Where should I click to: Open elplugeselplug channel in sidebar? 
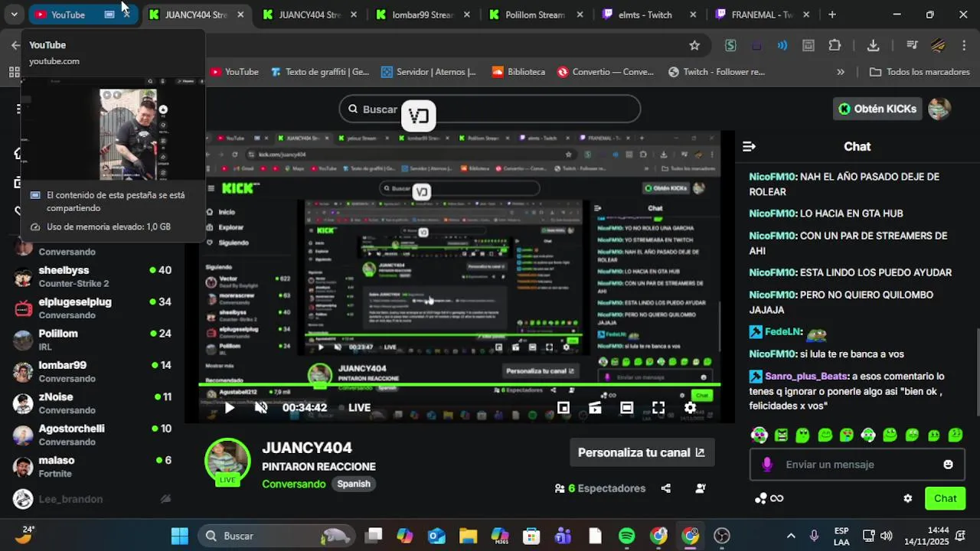click(92, 308)
